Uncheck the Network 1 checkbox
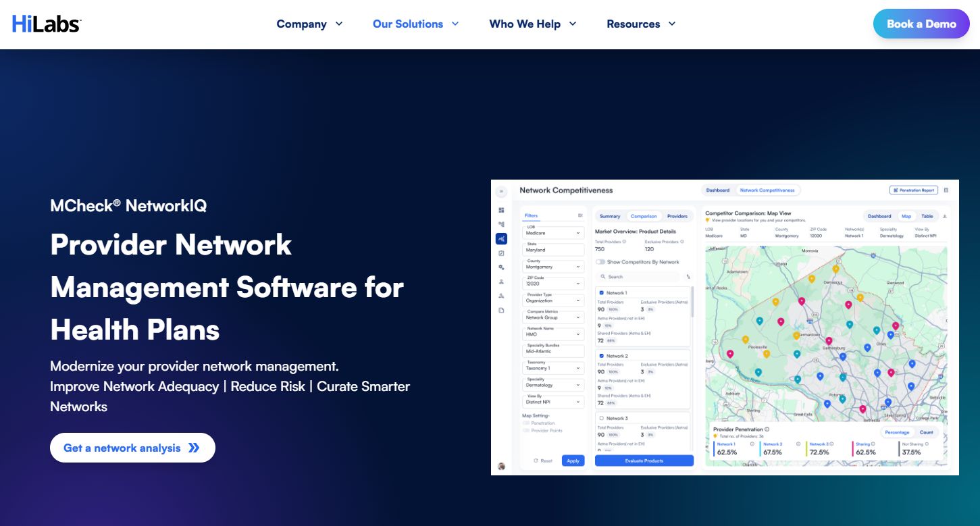This screenshot has width=980, height=526. point(602,293)
